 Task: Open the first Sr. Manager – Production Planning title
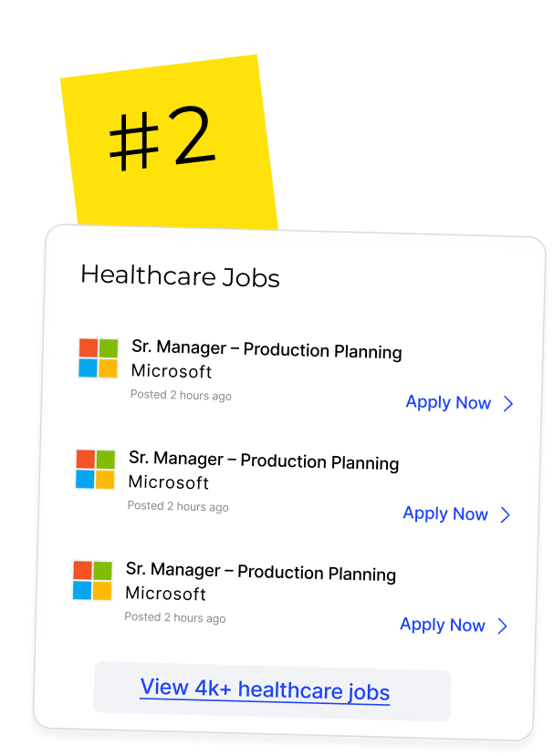click(x=267, y=349)
